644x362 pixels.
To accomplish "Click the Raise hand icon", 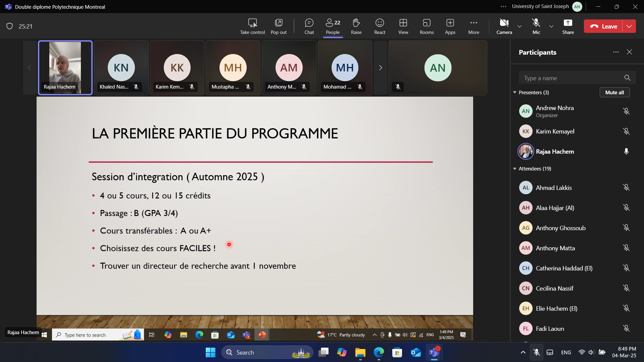I will (356, 26).
